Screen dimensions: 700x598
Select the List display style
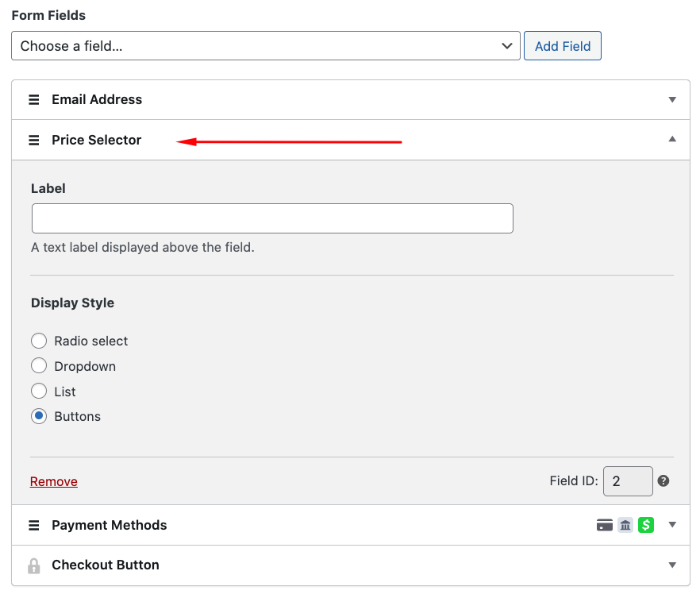39,392
